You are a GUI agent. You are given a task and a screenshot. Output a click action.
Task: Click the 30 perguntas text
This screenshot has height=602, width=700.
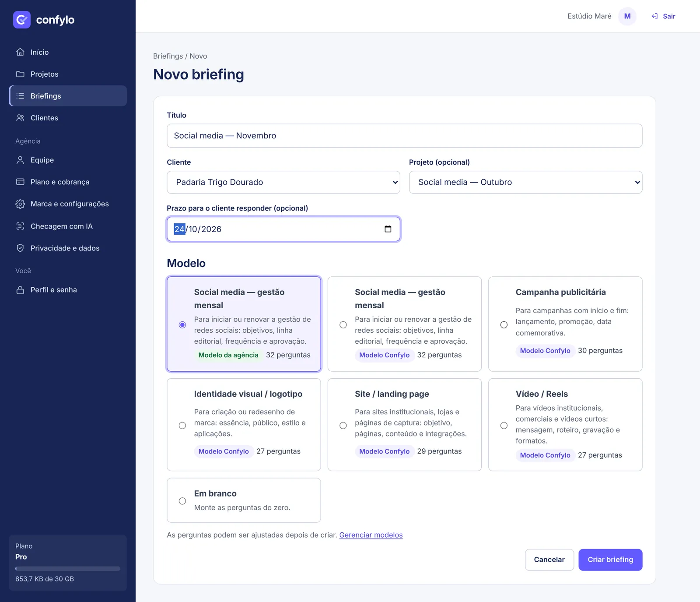600,351
